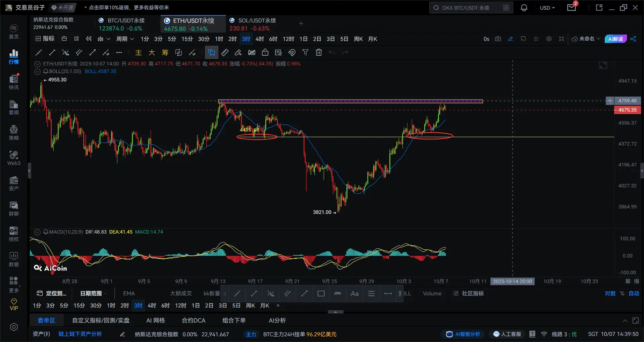Switch to the SOL/USDT永续 tab

click(x=253, y=24)
